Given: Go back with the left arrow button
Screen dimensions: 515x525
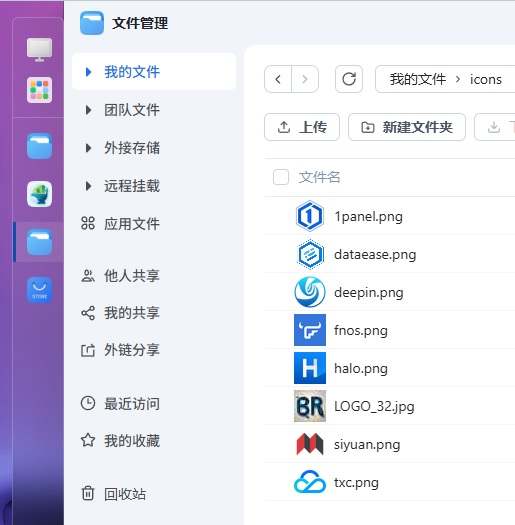Looking at the screenshot, I should coord(278,79).
